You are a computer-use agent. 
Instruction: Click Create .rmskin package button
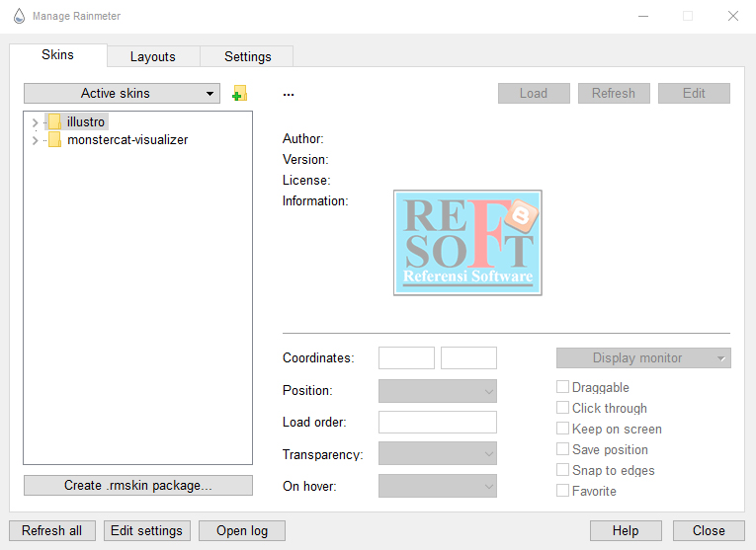[138, 485]
